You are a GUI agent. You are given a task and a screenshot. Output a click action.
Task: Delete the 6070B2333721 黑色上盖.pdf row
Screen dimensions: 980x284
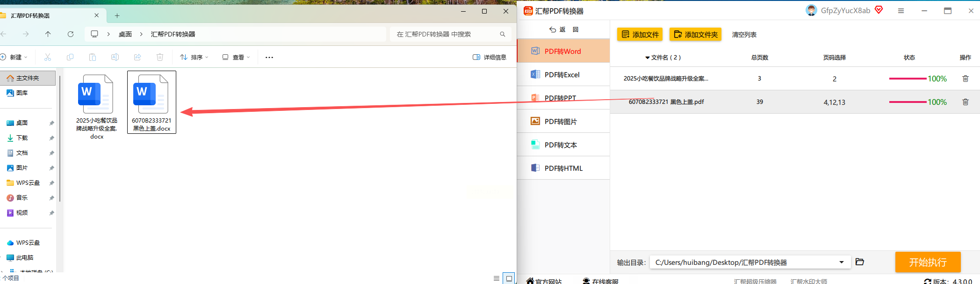tap(965, 102)
